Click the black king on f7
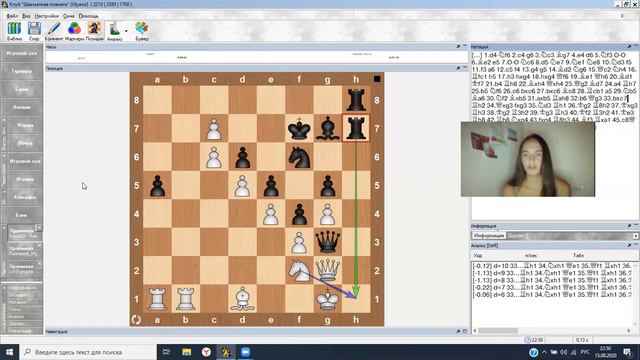This screenshot has width=640, height=360. tap(299, 128)
